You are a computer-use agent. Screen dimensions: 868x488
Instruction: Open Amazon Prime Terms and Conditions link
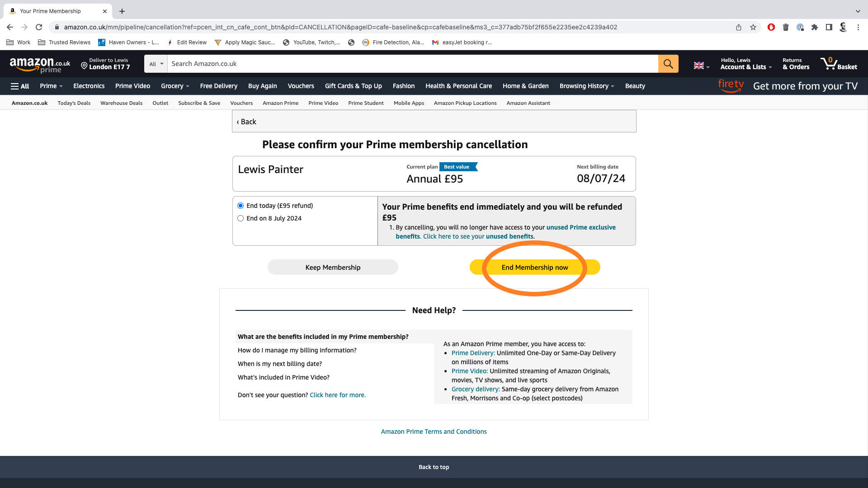click(434, 432)
